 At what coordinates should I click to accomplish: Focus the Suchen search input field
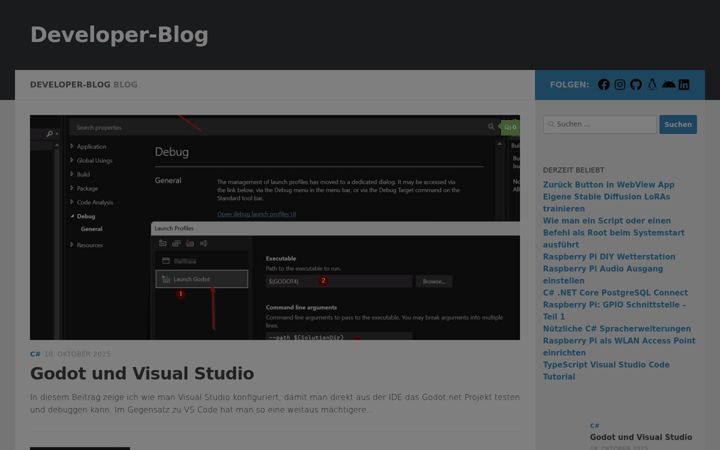click(x=600, y=124)
